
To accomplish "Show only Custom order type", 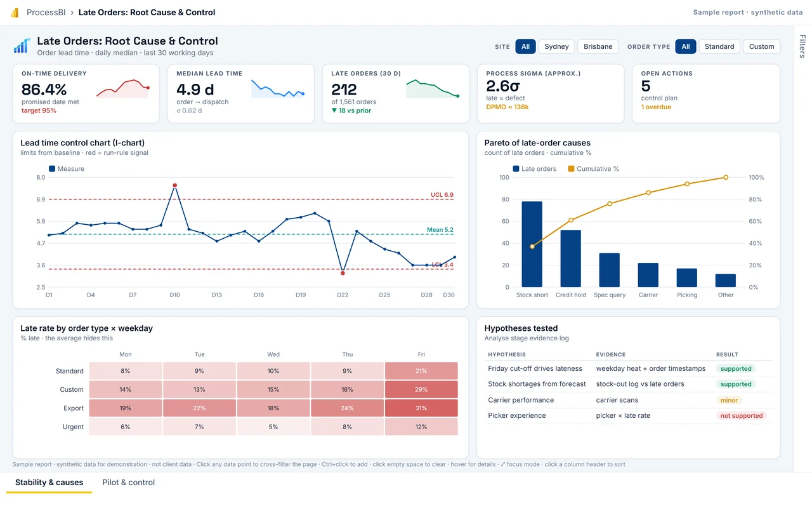I will (x=761, y=46).
